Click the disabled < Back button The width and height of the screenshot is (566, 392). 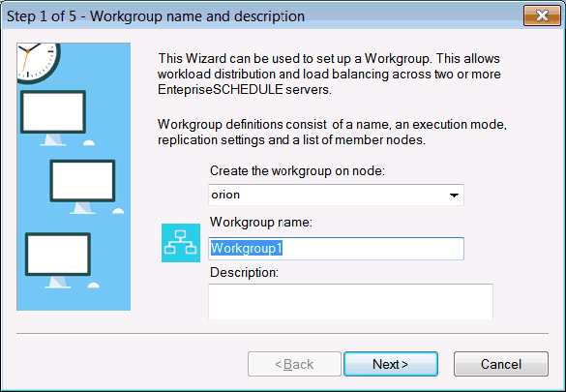pyautogui.click(x=294, y=364)
